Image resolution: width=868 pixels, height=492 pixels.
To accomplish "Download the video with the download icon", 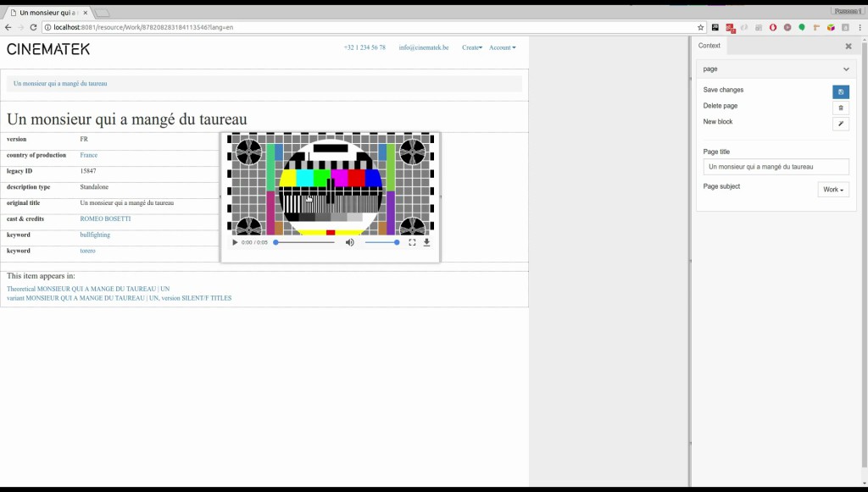I will 427,242.
